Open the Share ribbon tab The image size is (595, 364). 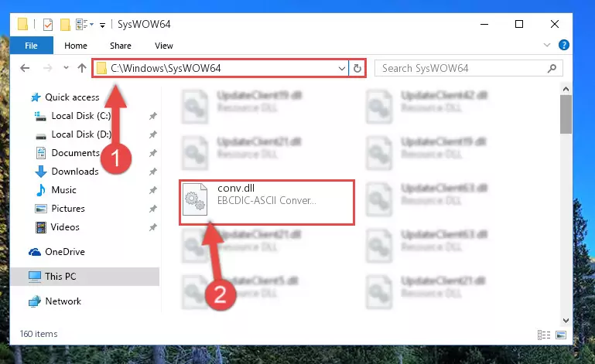pyautogui.click(x=120, y=46)
